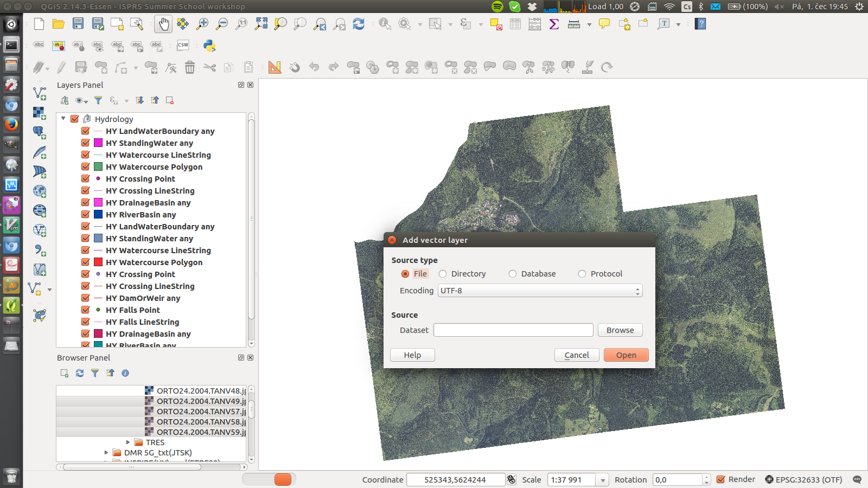Open the Python console icon

210,46
